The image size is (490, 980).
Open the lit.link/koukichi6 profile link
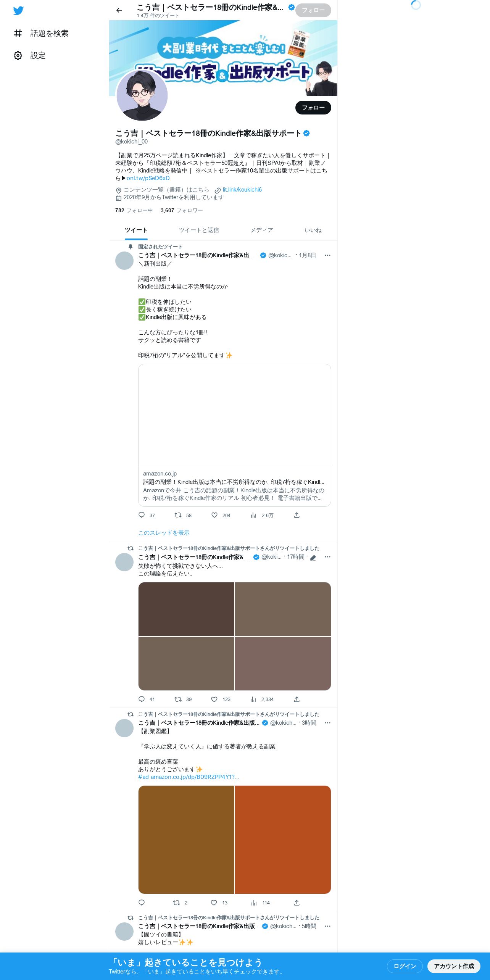pos(242,190)
